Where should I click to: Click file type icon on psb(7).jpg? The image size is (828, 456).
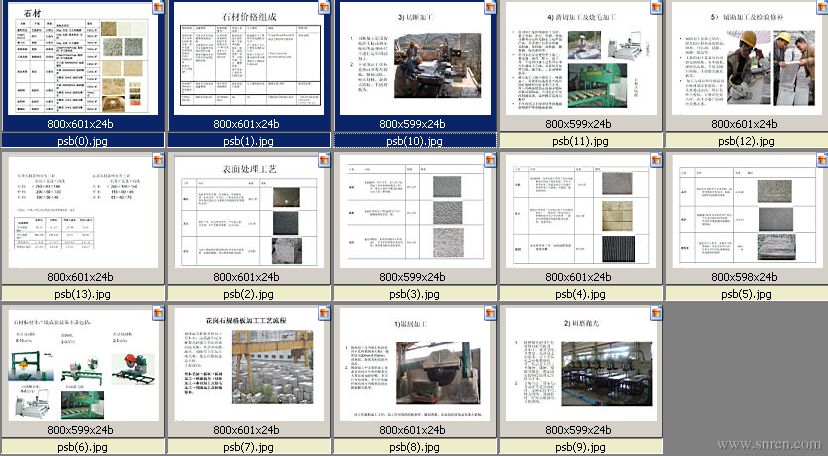pyautogui.click(x=324, y=313)
